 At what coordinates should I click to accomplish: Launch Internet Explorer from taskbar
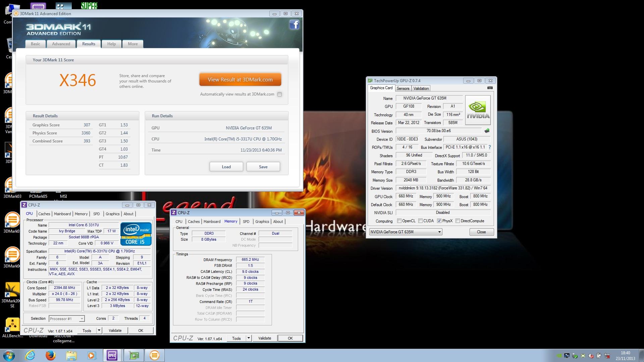coord(30,355)
